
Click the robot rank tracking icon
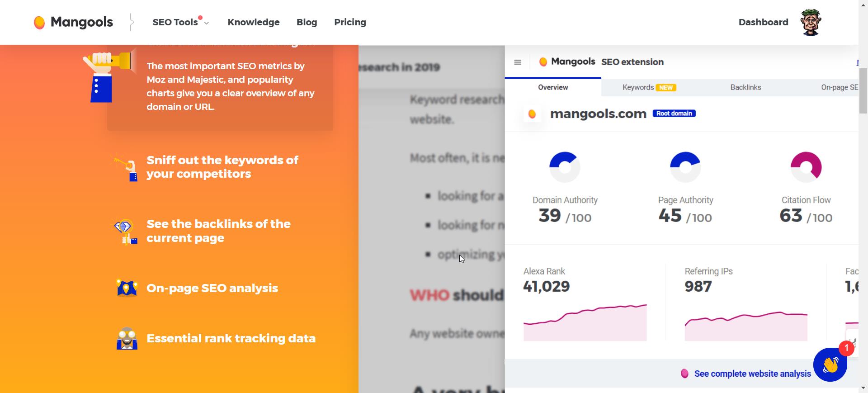(127, 338)
